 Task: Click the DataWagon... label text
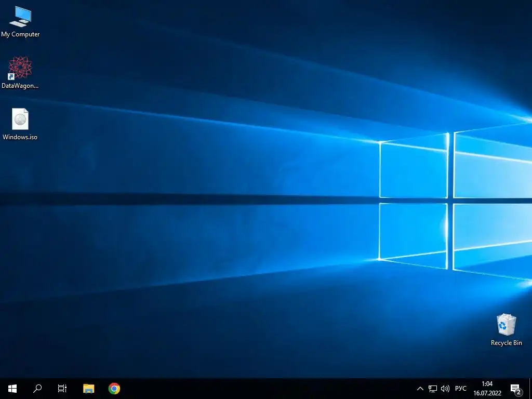20,86
